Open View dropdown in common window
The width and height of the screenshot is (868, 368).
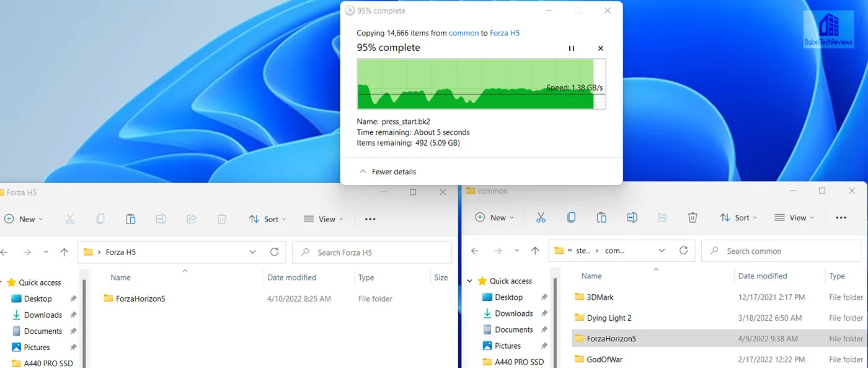click(x=794, y=218)
